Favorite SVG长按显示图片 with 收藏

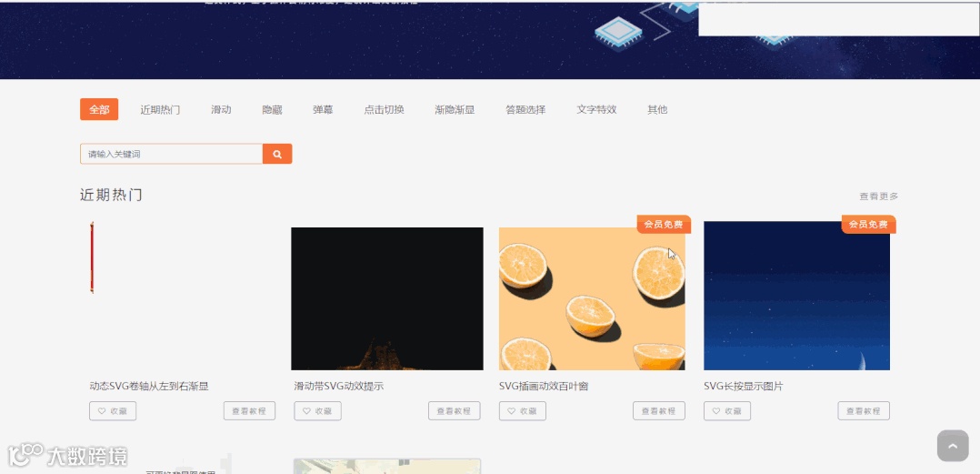pos(727,411)
